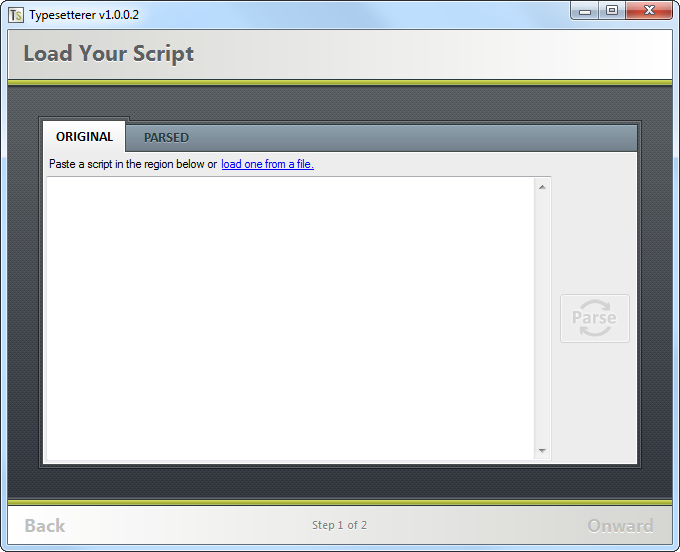Minimize the Typesetterer window
680x552 pixels.
[x=585, y=11]
